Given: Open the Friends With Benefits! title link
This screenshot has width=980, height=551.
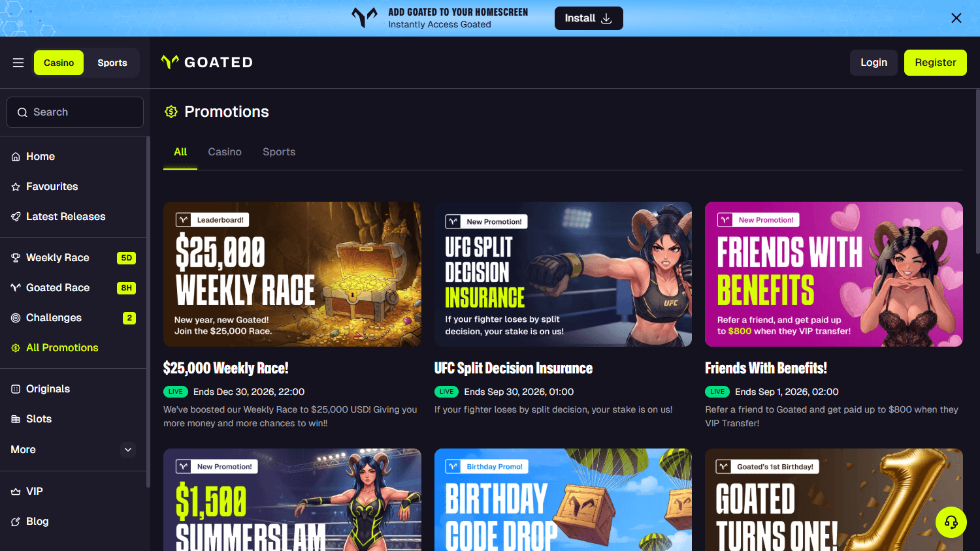Looking at the screenshot, I should pyautogui.click(x=766, y=368).
